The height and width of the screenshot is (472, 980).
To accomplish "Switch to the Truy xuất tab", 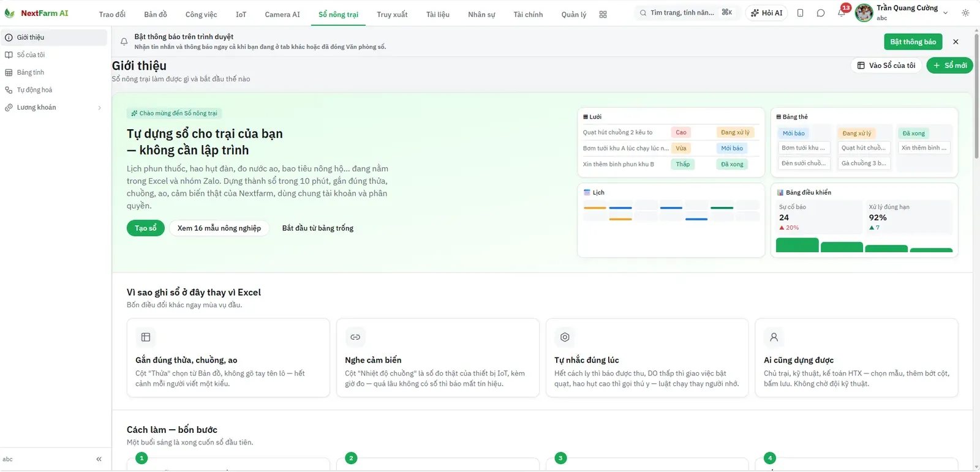I will coord(392,14).
